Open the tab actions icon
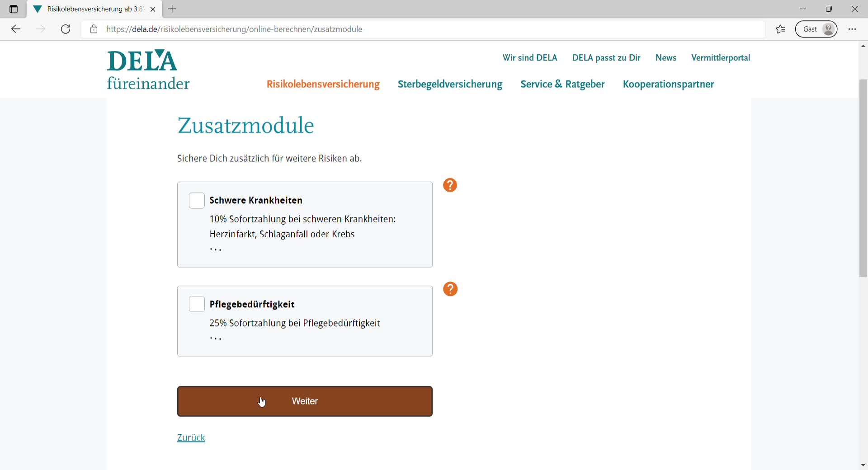The height and width of the screenshot is (470, 868). (x=14, y=9)
